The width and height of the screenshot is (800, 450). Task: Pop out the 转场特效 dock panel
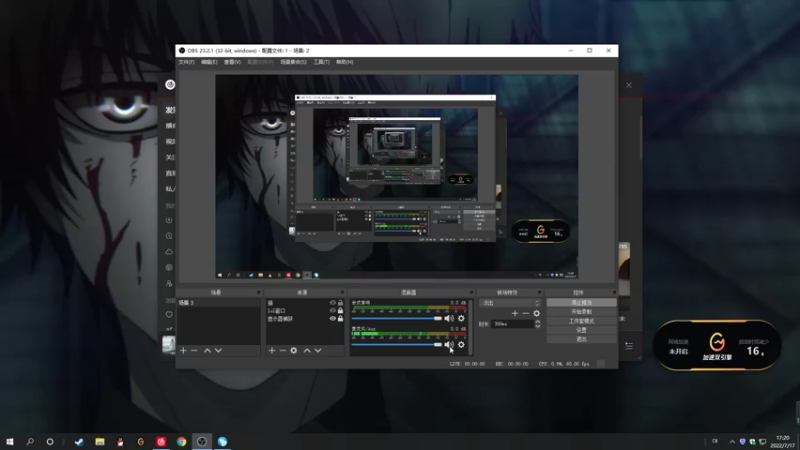pos(539,292)
